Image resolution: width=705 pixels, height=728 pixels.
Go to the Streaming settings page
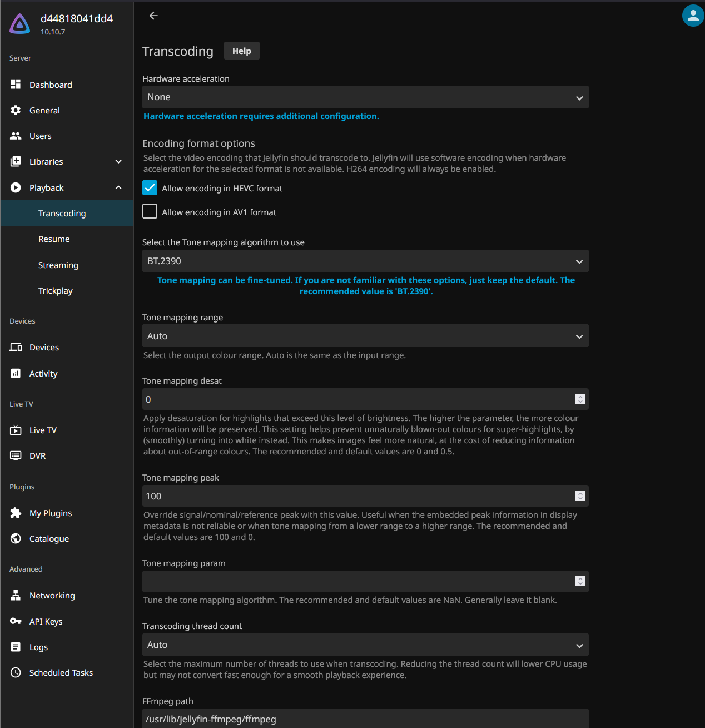(58, 265)
